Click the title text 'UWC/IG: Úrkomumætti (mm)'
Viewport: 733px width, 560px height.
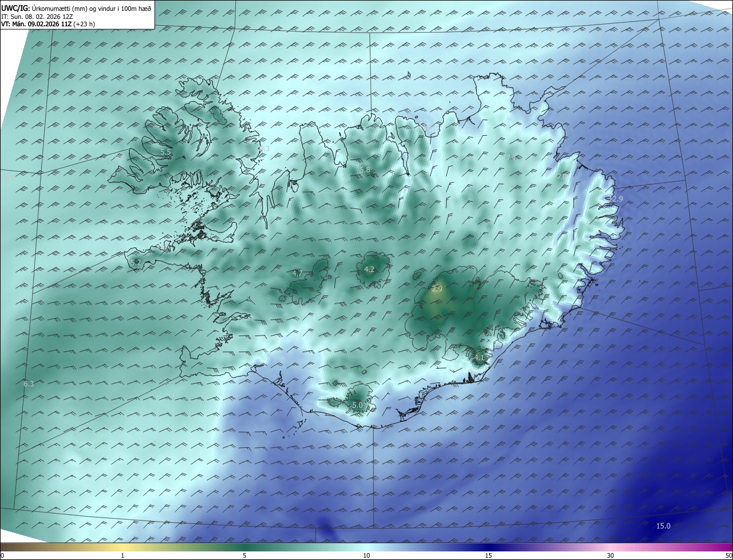click(x=43, y=9)
